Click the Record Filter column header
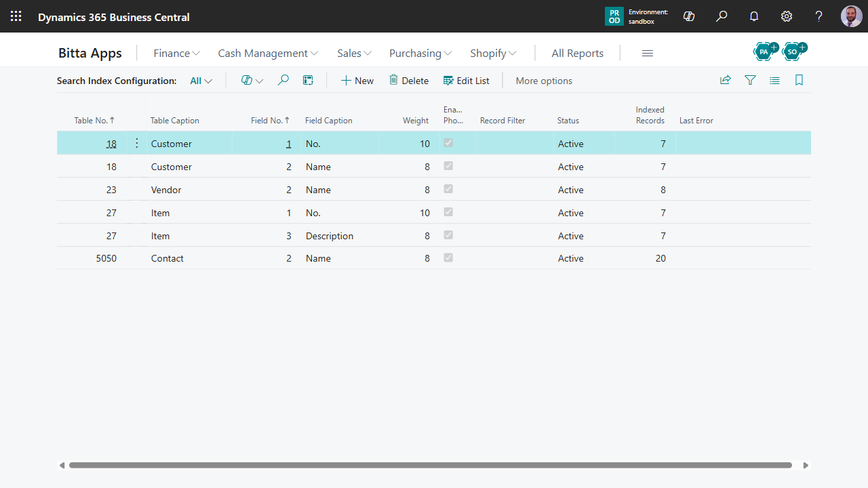Screen dimensions: 868x488 (502, 120)
